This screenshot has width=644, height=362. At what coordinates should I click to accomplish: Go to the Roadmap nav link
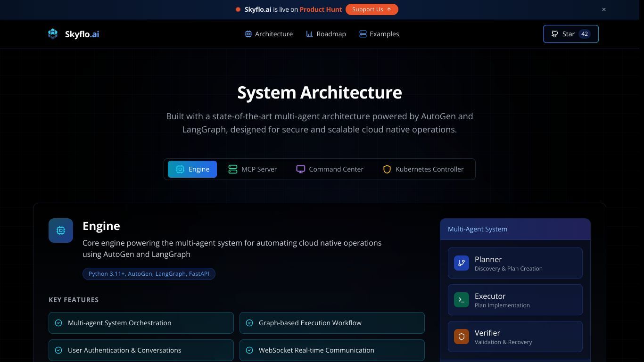(326, 34)
